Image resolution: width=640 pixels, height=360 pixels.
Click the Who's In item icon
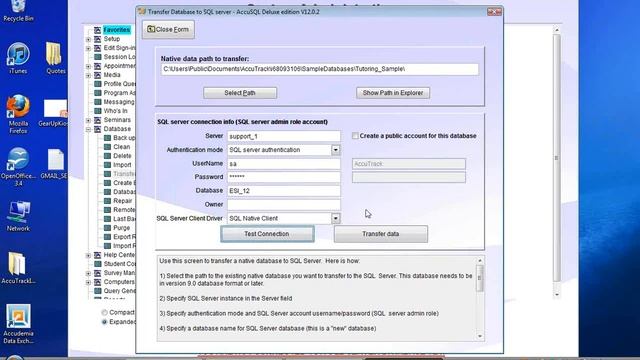coord(98,111)
